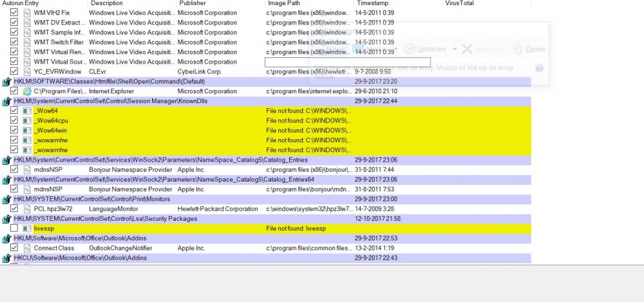
Task: Uncheck the mdnsNSP entry dated 31-8-2011 7:53
Action: [14, 189]
